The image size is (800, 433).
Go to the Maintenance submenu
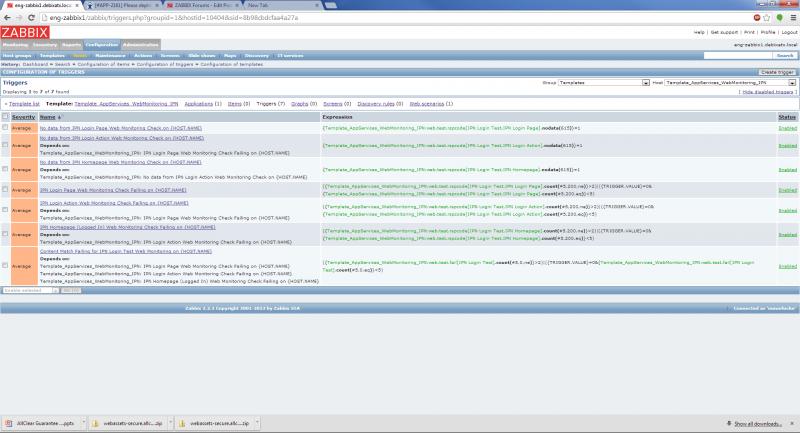(x=110, y=56)
